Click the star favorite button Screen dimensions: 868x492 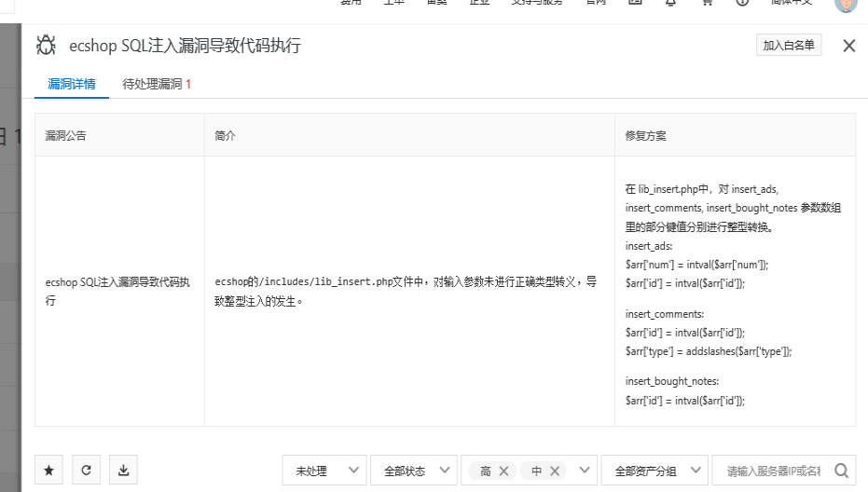tap(48, 471)
